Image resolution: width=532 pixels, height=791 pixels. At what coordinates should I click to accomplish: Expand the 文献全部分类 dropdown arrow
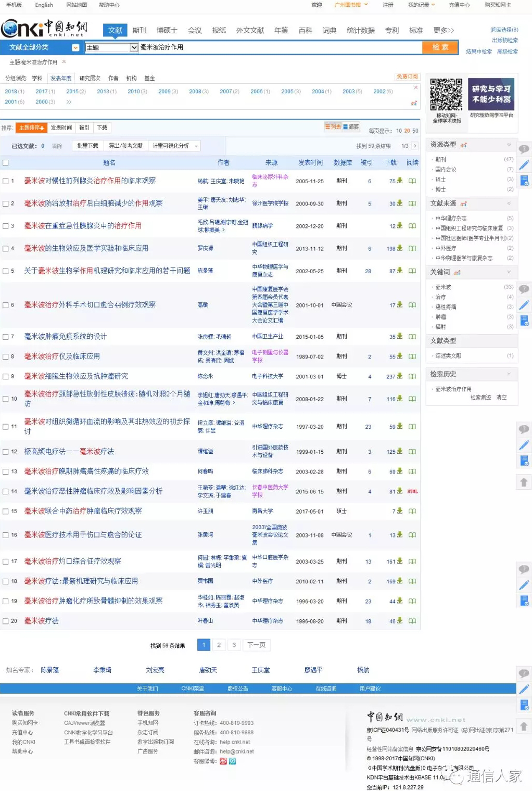pos(75,47)
